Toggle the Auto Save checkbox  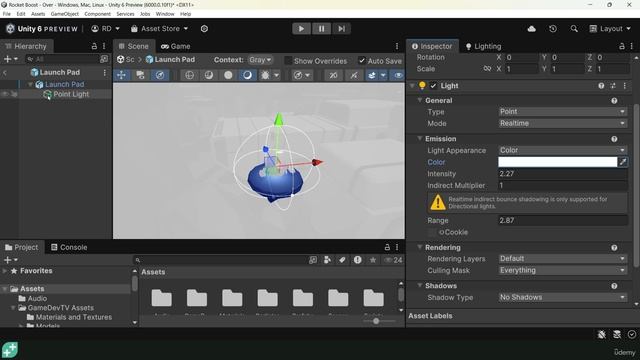pos(362,60)
